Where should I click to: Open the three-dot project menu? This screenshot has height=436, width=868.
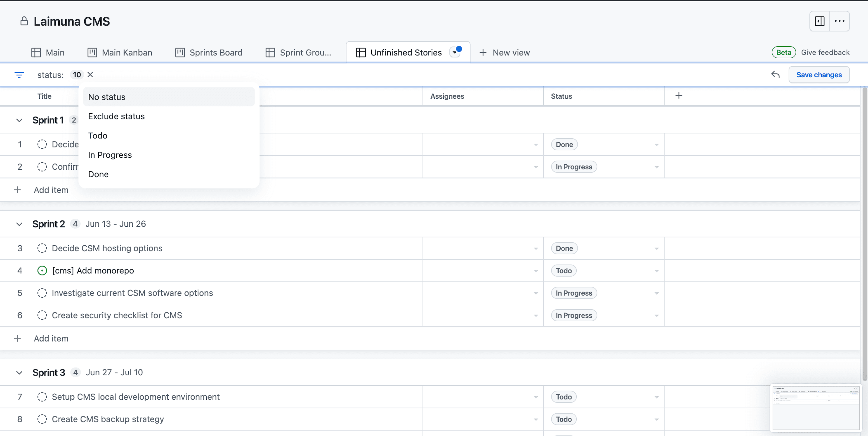[x=839, y=21]
